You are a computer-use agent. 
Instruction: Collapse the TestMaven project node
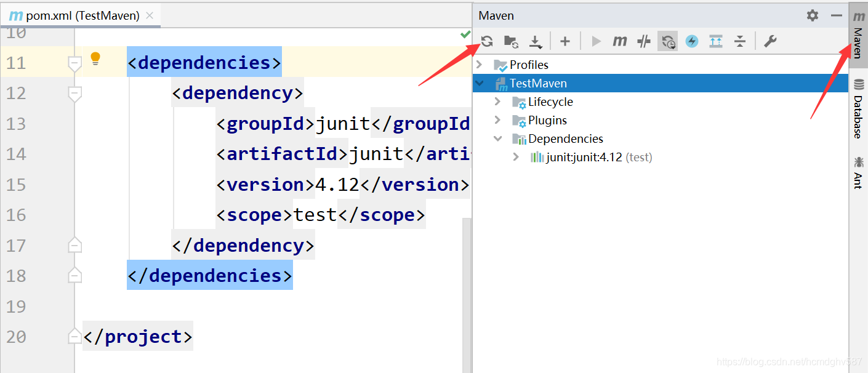(x=480, y=83)
